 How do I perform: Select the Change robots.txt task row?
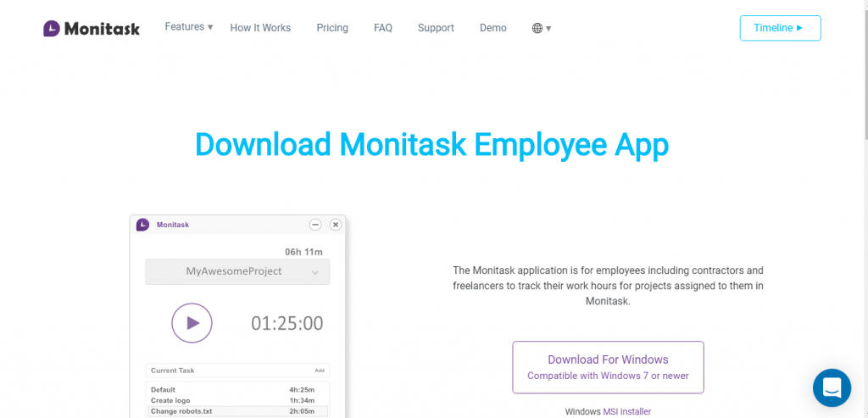237,411
